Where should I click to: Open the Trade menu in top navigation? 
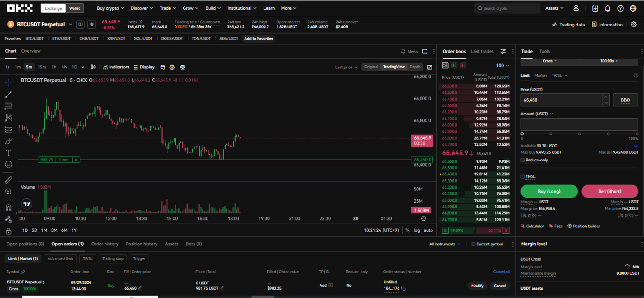(x=168, y=8)
